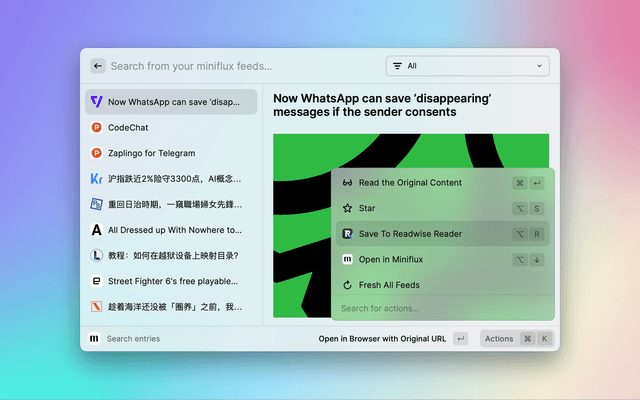Screen dimensions: 640x400
Task: Click the back arrow button
Action: coord(98,66)
